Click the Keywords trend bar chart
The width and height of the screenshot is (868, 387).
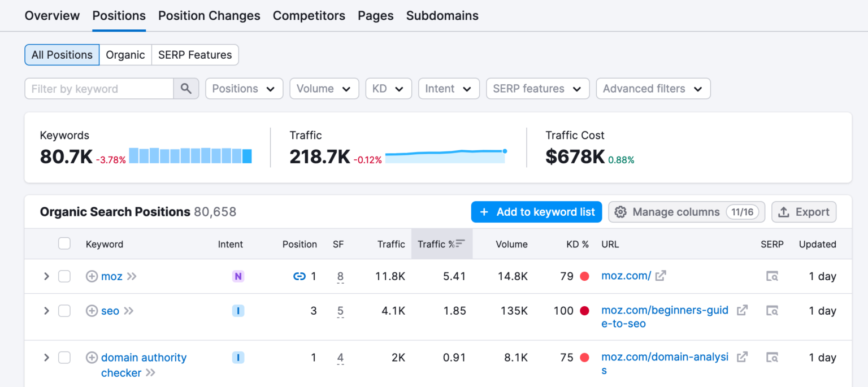click(x=190, y=156)
